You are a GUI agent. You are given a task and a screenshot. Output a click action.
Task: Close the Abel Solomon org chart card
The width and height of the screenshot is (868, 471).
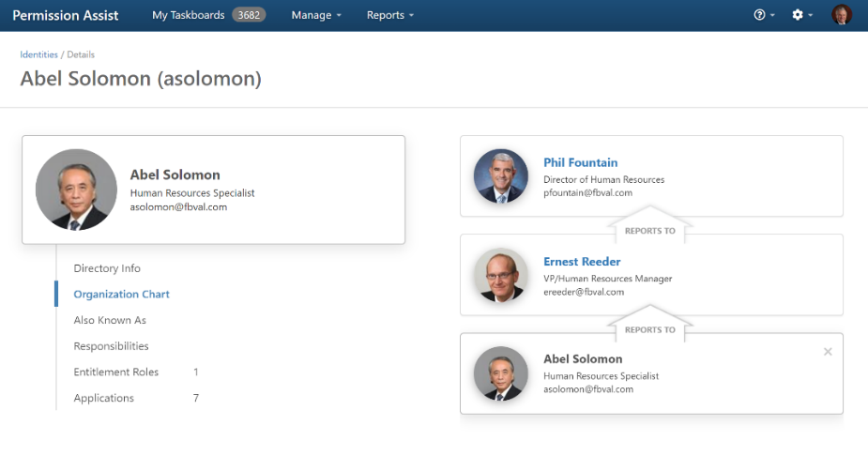(x=828, y=352)
